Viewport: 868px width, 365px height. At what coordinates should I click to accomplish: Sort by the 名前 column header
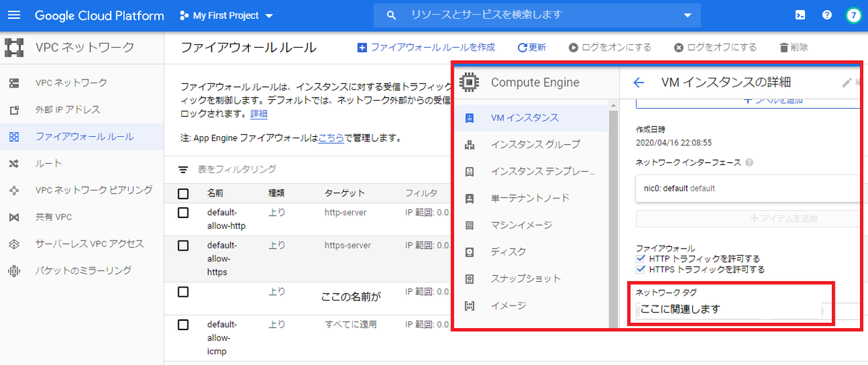[215, 194]
